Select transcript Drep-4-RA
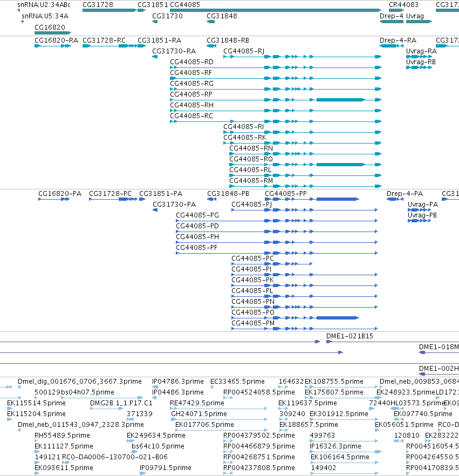459x476 pixels. [x=392, y=46]
